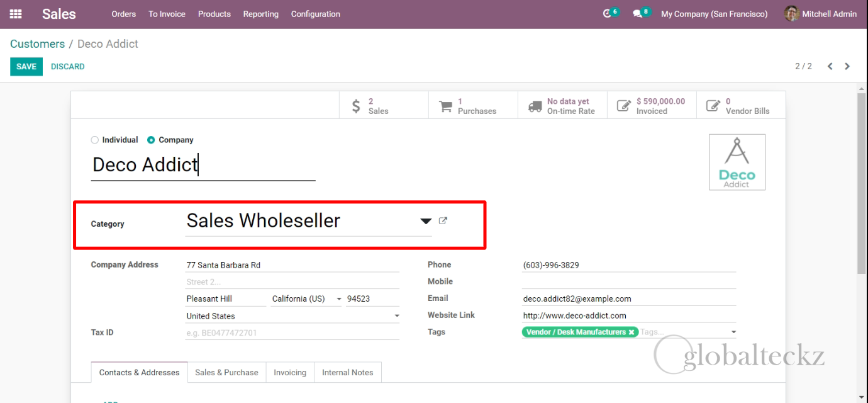
Task: Open the To Invoice menu
Action: click(x=167, y=14)
